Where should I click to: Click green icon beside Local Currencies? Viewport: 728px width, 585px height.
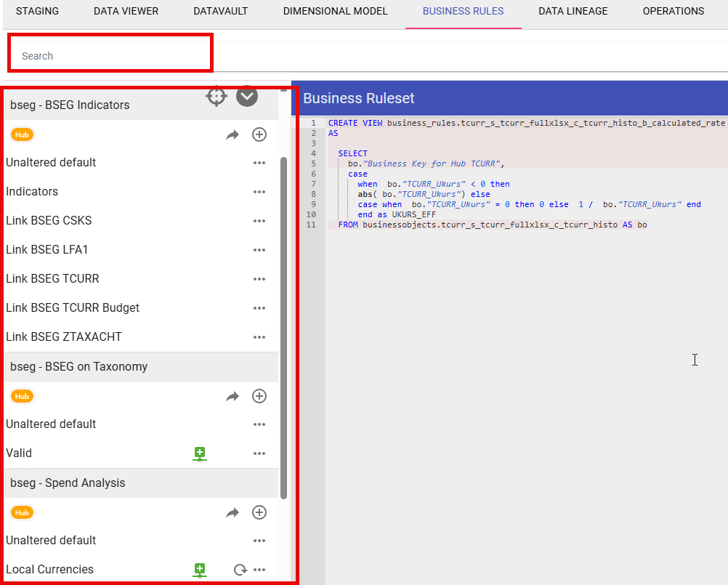click(x=200, y=570)
